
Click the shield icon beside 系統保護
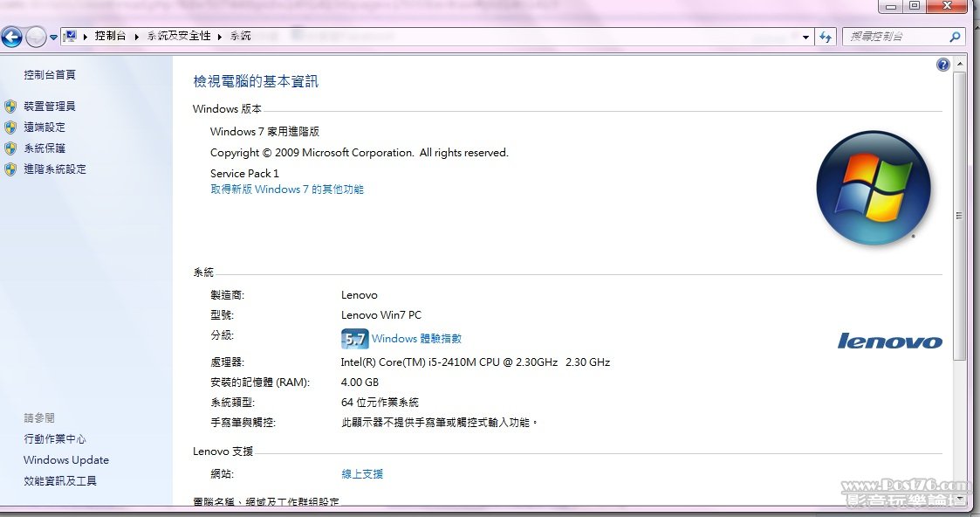click(x=10, y=148)
